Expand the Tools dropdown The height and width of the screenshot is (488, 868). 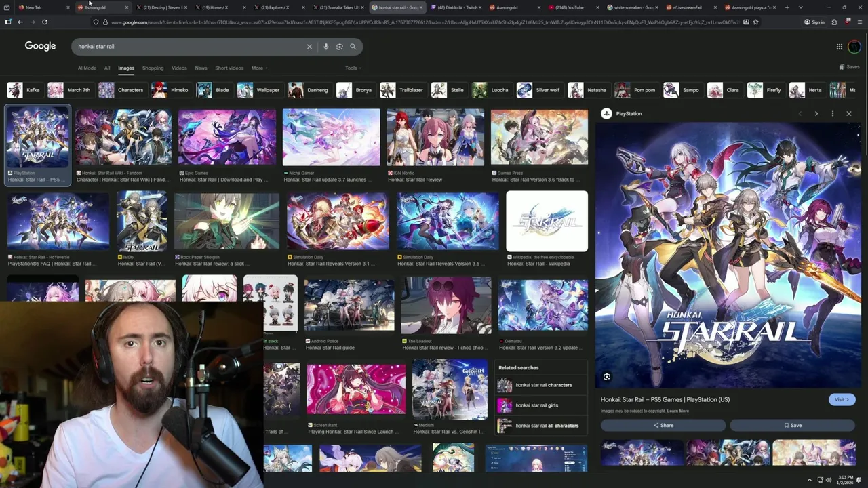(x=353, y=68)
